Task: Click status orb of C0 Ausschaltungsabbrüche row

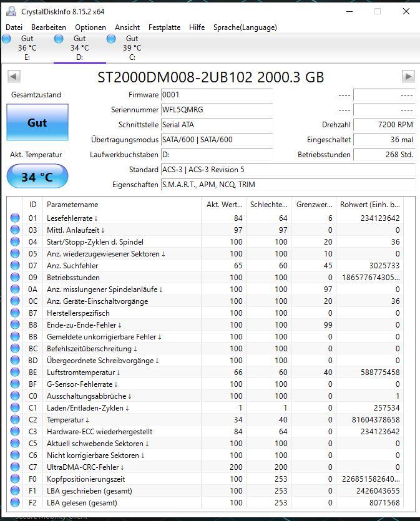Action: [15, 396]
